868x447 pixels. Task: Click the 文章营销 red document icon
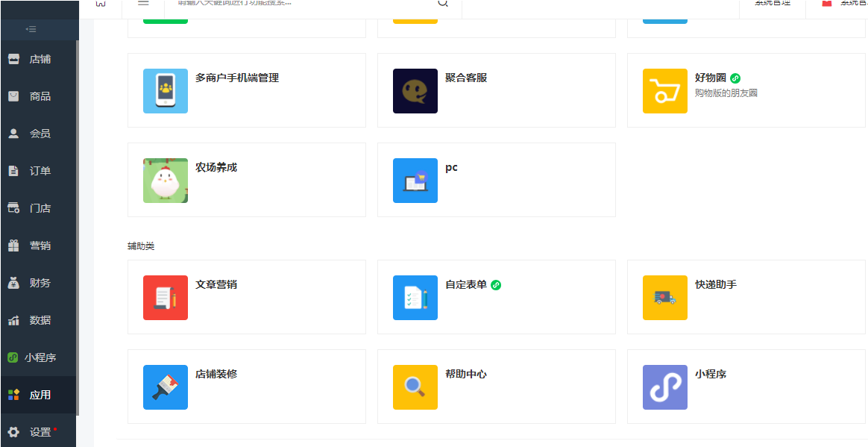(166, 298)
